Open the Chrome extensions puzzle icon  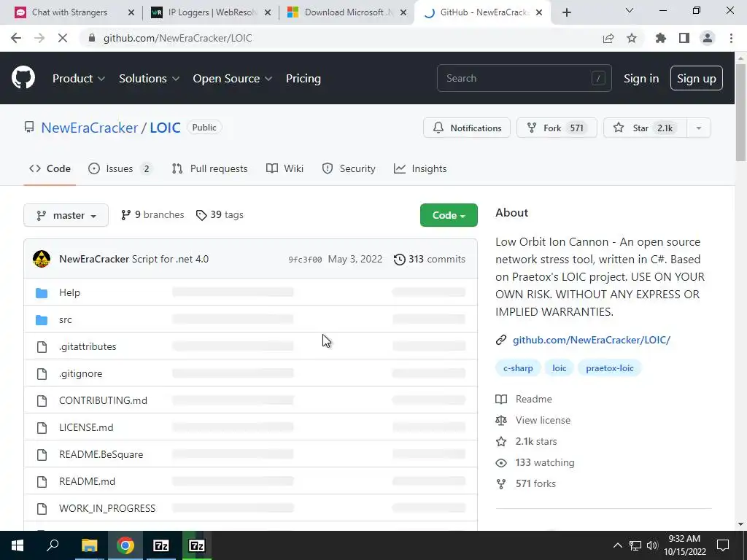(x=661, y=38)
